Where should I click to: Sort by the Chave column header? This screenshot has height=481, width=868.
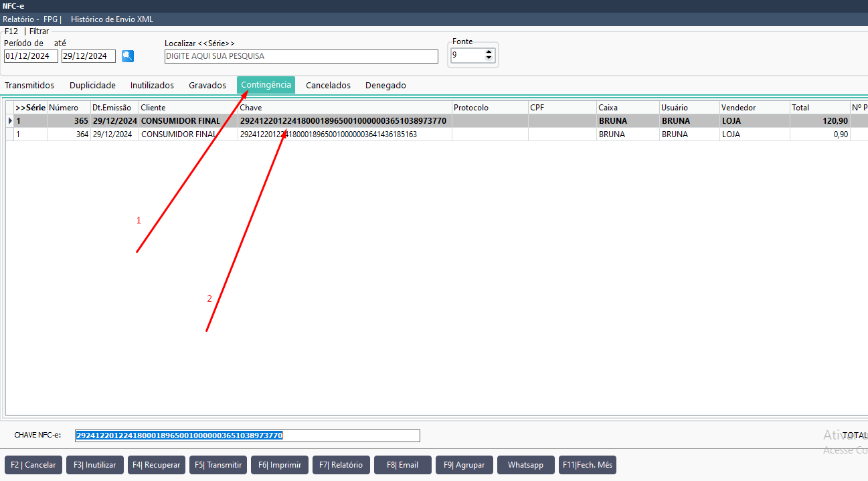click(x=345, y=108)
